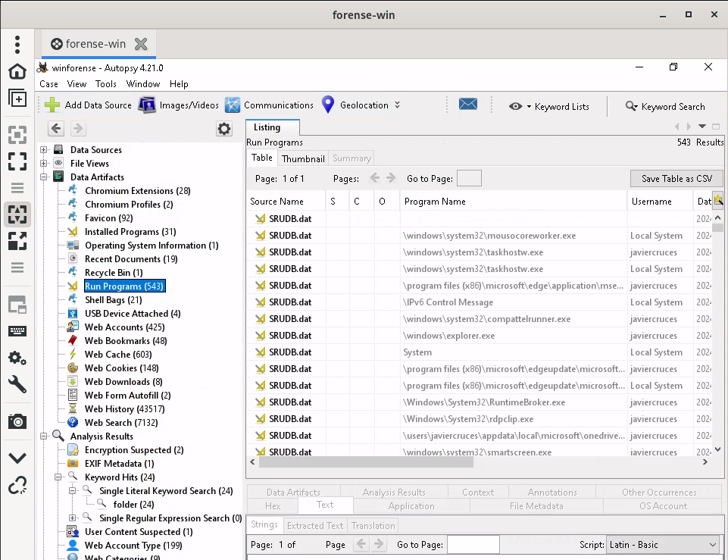The image size is (728, 560).
Task: Sort by Program Name column header
Action: point(513,202)
